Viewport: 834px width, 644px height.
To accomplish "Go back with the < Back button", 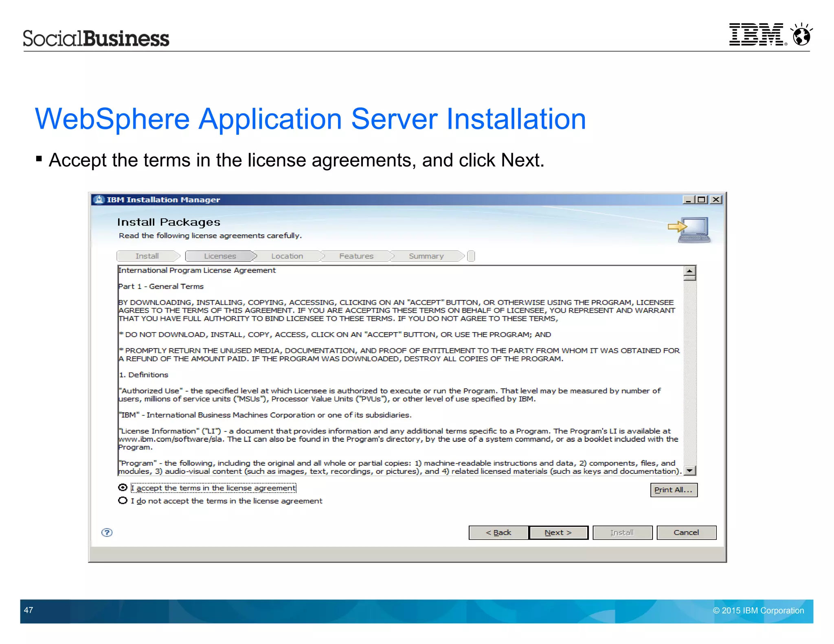I will (x=498, y=532).
